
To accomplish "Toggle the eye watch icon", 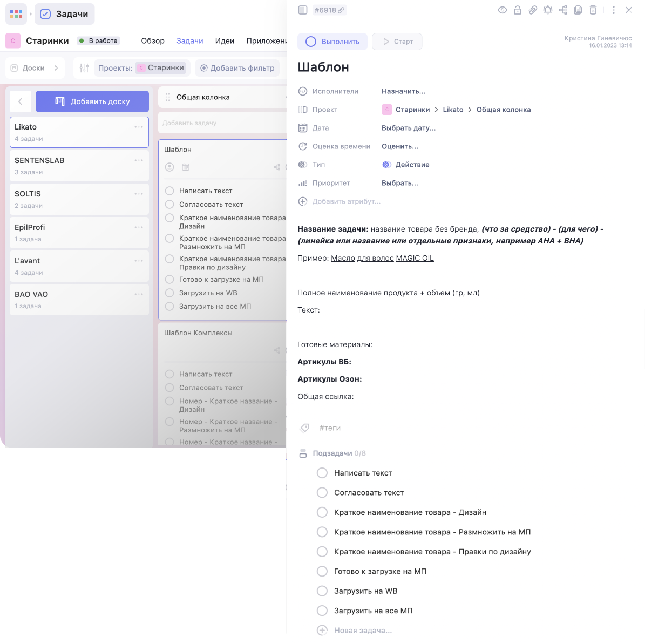I will (503, 10).
